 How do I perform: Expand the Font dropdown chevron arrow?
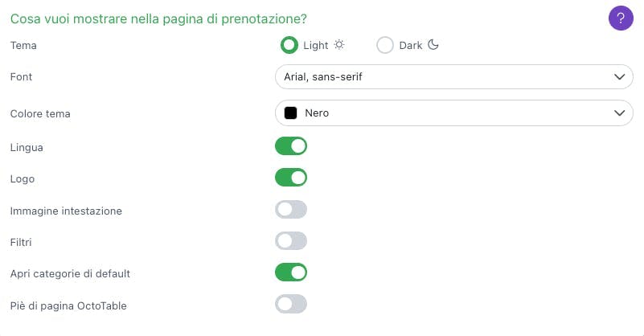[619, 77]
